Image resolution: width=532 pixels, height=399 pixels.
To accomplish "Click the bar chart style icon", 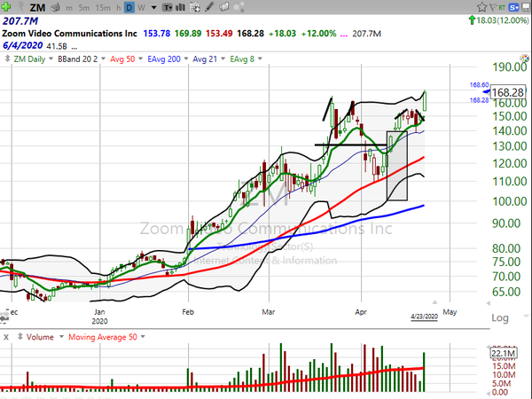I will [x=180, y=7].
